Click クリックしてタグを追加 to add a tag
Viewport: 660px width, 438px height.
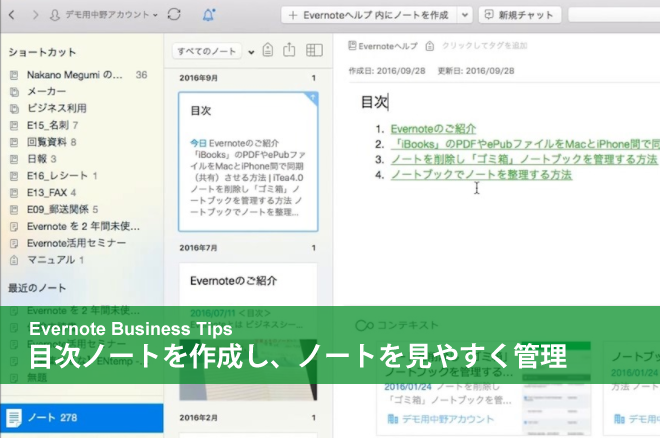pyautogui.click(x=484, y=45)
